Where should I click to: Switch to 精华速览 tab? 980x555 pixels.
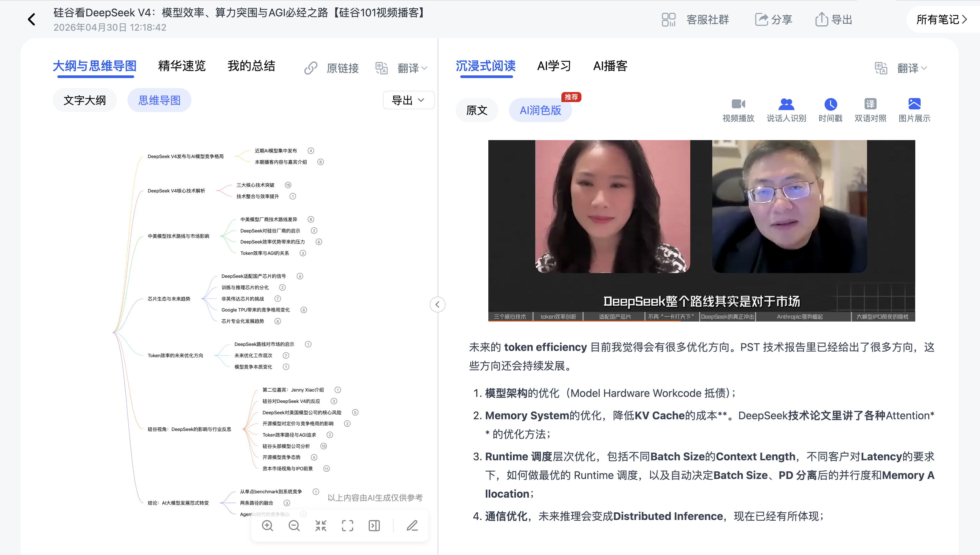point(182,66)
